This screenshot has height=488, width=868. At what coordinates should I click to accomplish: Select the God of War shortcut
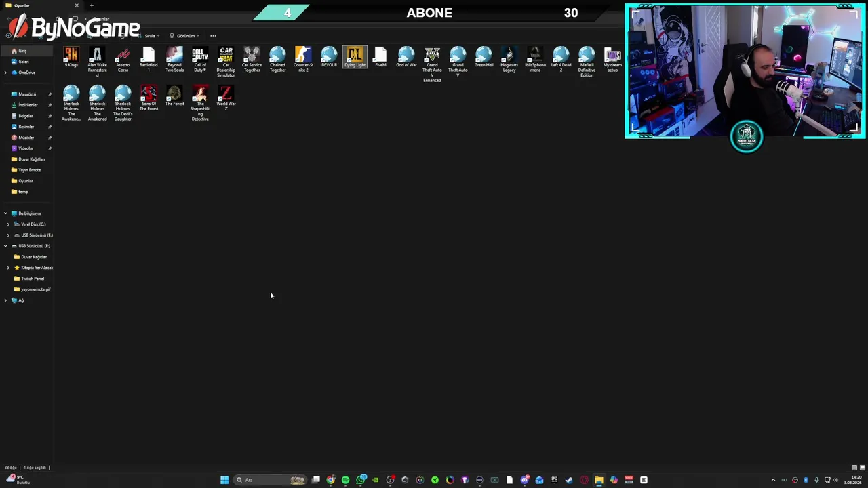(x=406, y=57)
